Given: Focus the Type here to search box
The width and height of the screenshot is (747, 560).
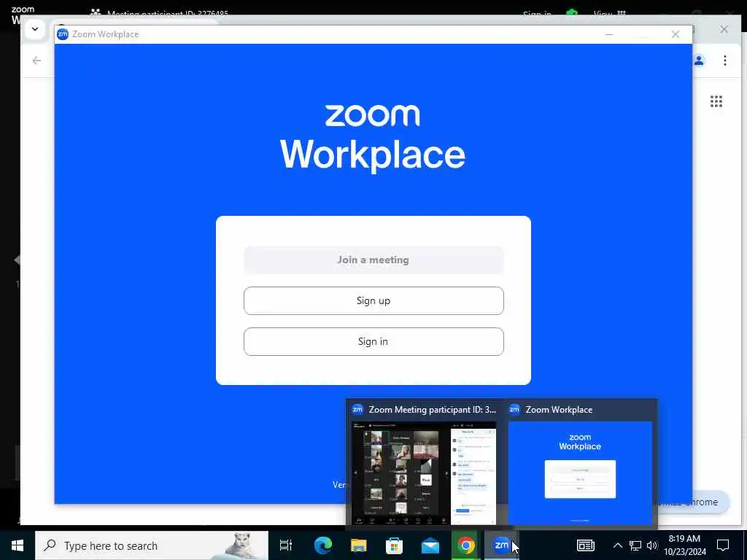Looking at the screenshot, I should [152, 545].
